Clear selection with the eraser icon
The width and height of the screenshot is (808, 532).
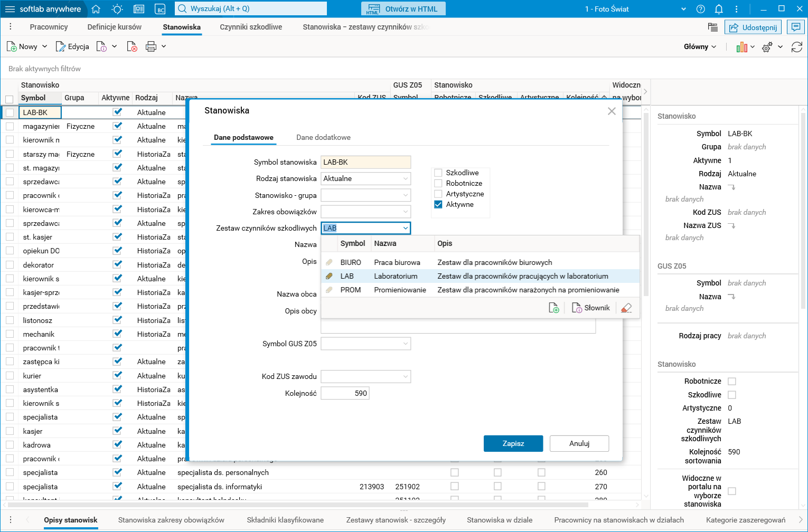pyautogui.click(x=626, y=308)
